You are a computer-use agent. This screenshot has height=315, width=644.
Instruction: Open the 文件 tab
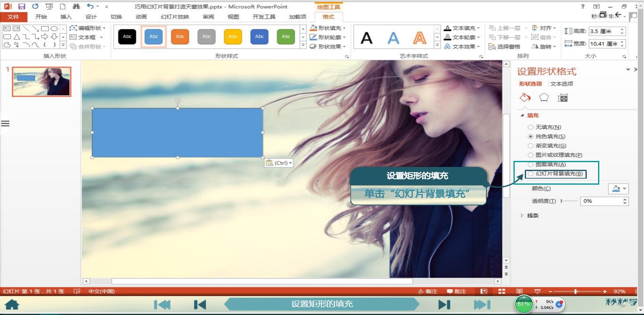click(x=13, y=17)
